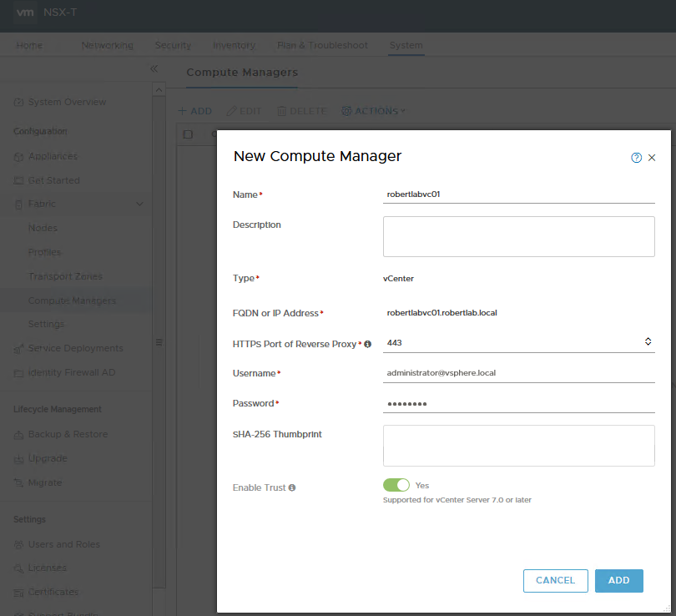Click the CANCEL button
Screen dimensions: 676x616
pyautogui.click(x=555, y=580)
